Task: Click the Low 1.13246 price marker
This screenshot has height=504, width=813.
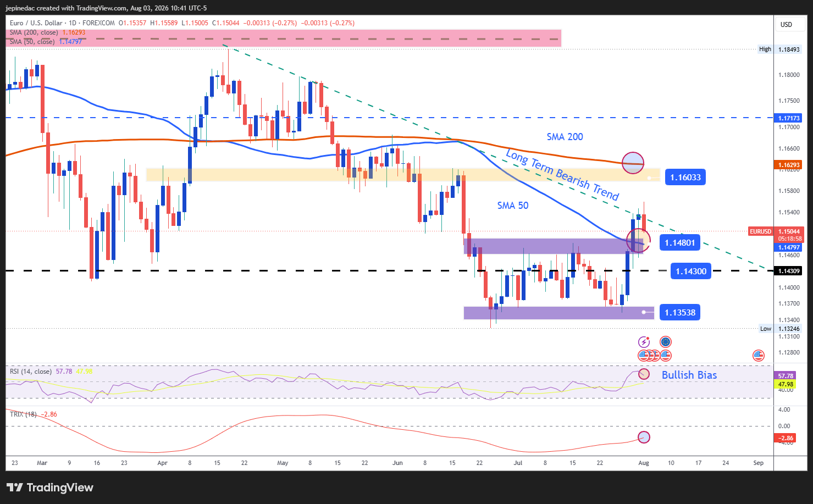Action: click(779, 329)
